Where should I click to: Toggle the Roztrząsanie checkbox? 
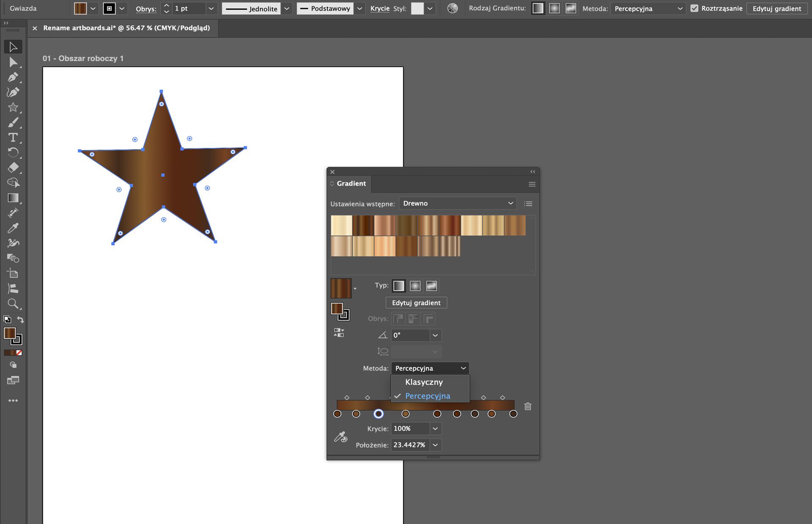(695, 8)
